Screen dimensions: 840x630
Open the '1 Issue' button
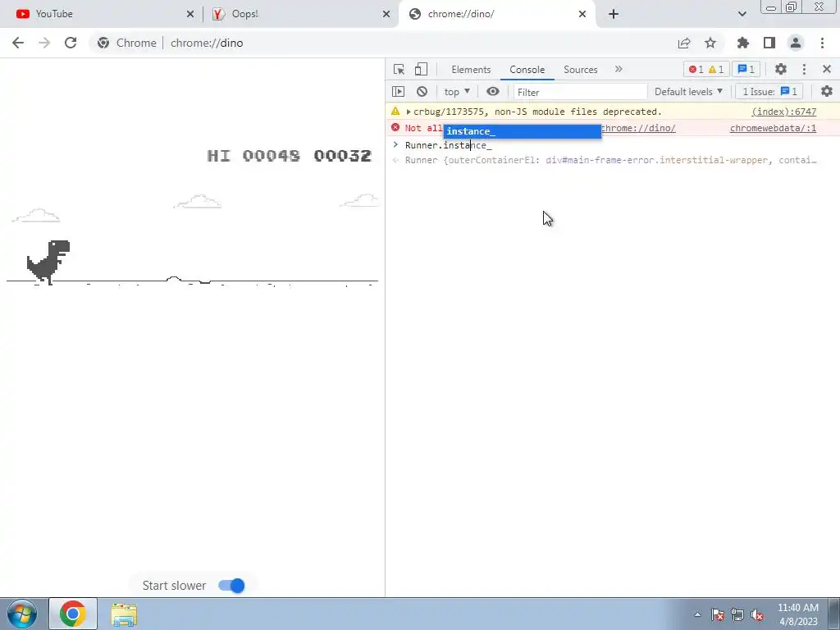pyautogui.click(x=769, y=92)
